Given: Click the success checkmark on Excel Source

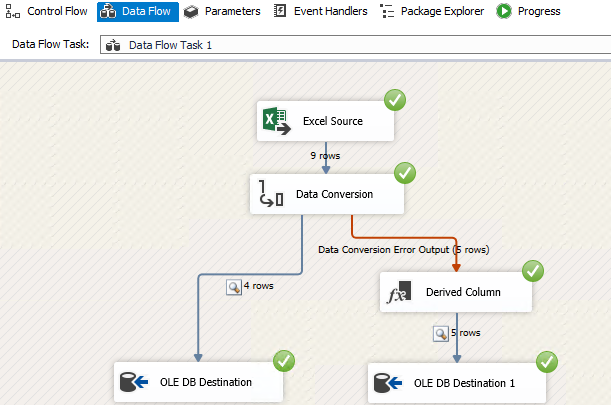Looking at the screenshot, I should pos(395,100).
